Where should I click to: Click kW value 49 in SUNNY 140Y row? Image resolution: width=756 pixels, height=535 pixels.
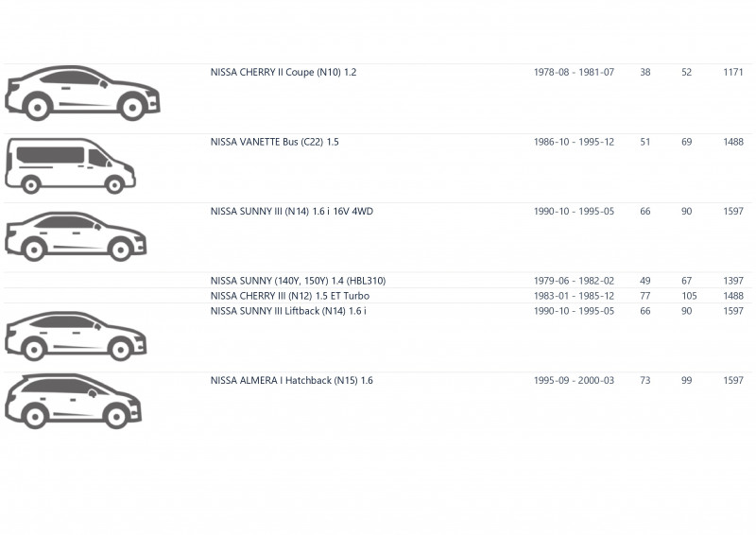(x=645, y=281)
